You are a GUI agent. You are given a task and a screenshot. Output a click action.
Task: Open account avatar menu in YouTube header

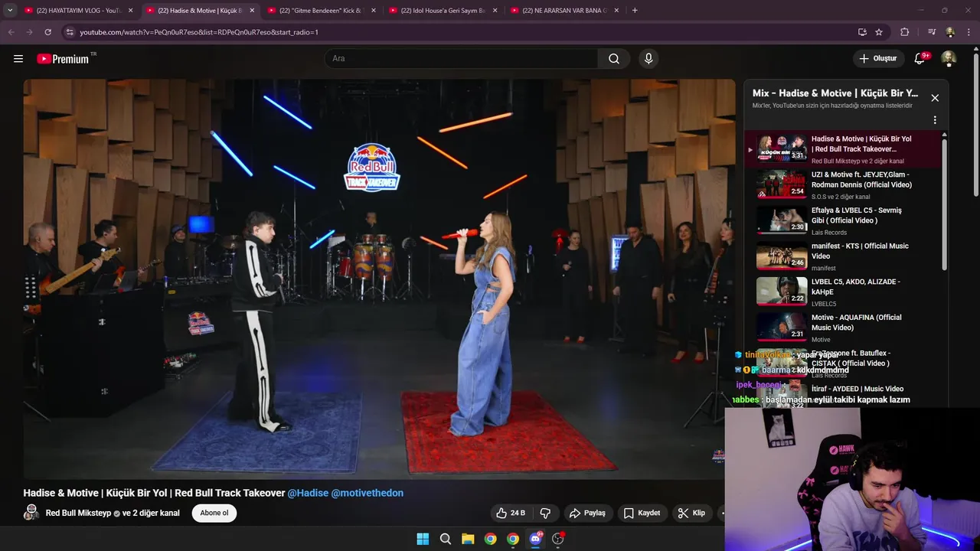pyautogui.click(x=949, y=59)
